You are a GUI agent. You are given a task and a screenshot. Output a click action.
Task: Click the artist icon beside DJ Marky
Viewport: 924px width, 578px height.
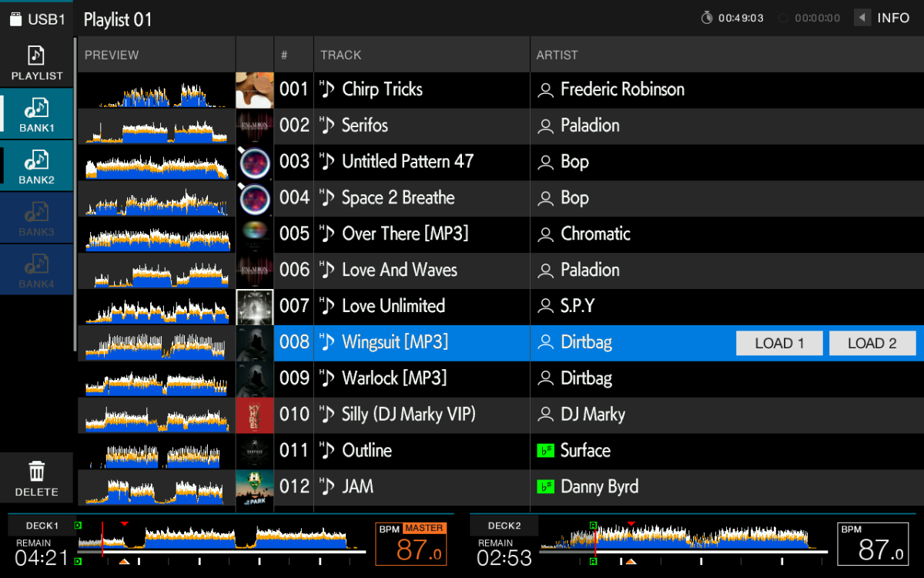[545, 415]
